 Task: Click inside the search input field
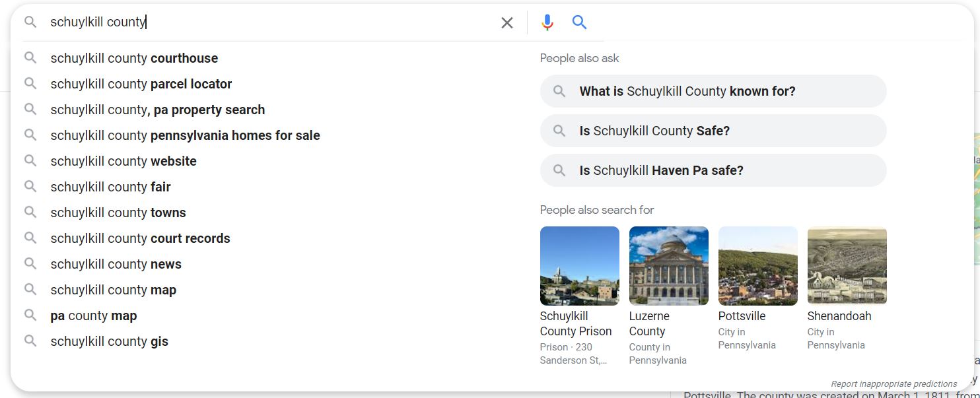264,22
